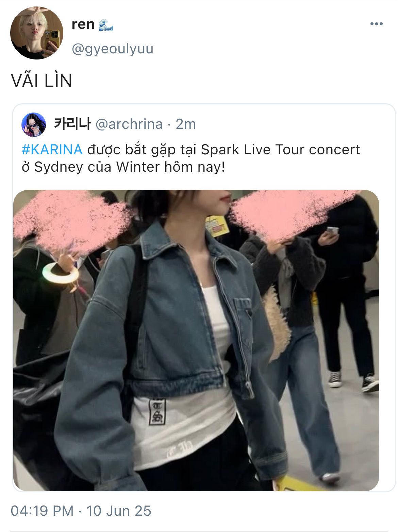The height and width of the screenshot is (532, 398).
Task: Visit the @gyeoulyuu handle
Action: [x=113, y=49]
